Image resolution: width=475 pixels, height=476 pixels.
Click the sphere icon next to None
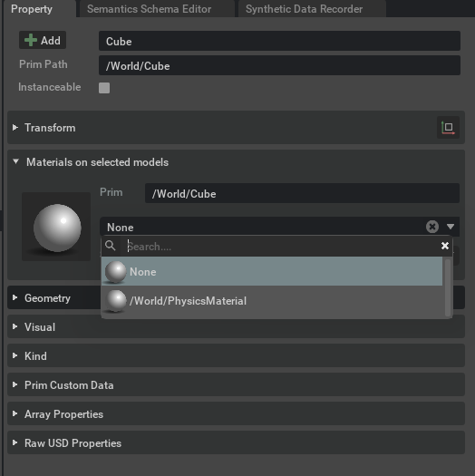tap(115, 272)
